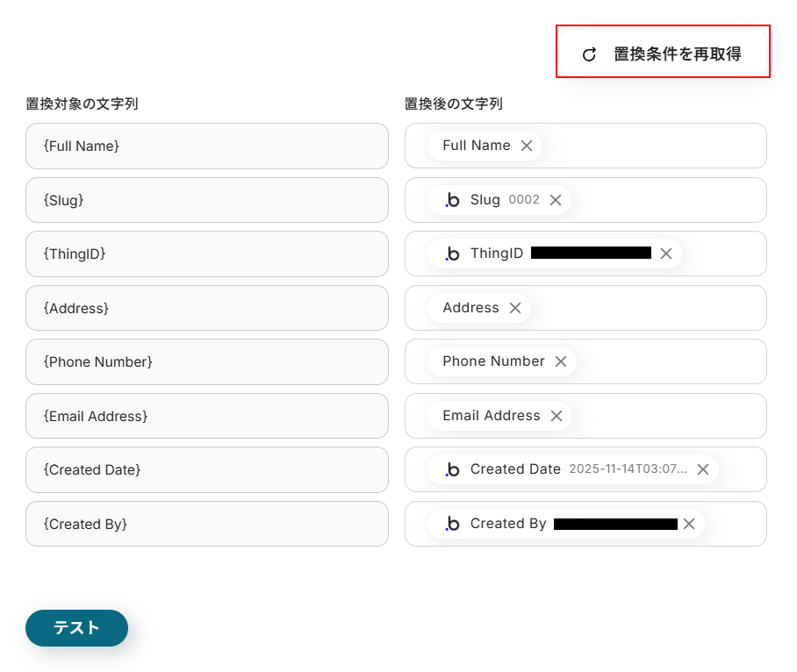Remove the Created By tag
Viewport: 797px width, 672px height.
(x=689, y=524)
